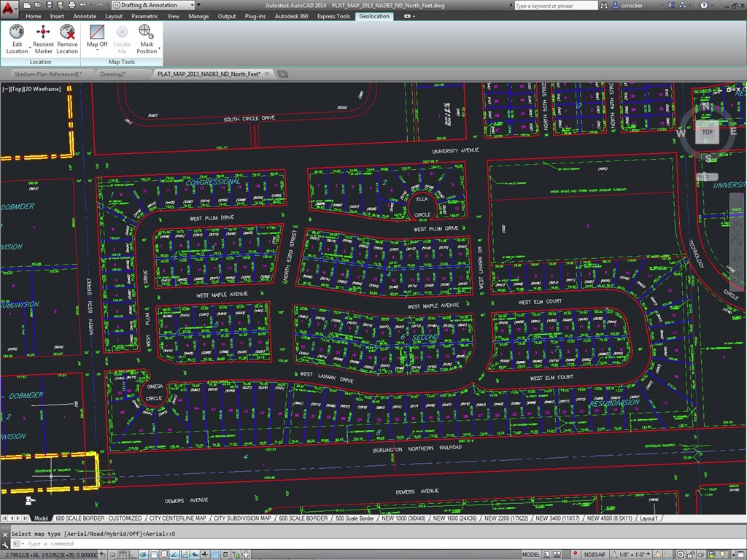Image resolution: width=747 pixels, height=560 pixels.
Task: Click the Map Tools panel title
Action: (122, 62)
